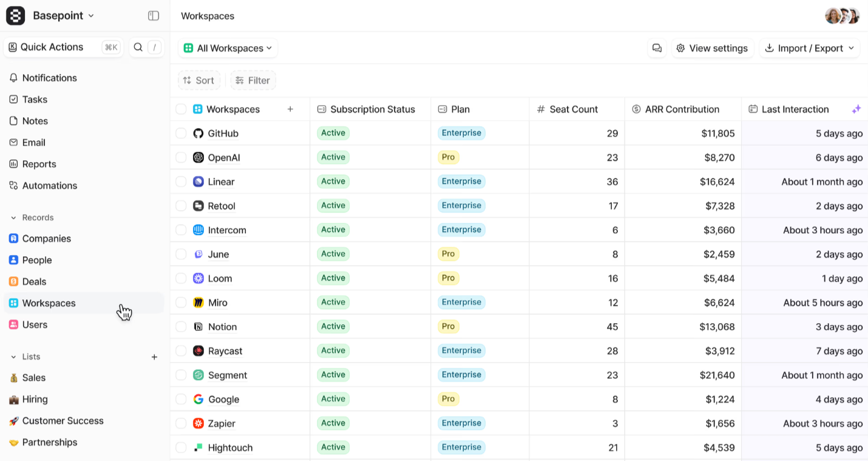Open user avatars in top right
Image resolution: width=868 pixels, height=461 pixels.
click(x=842, y=16)
